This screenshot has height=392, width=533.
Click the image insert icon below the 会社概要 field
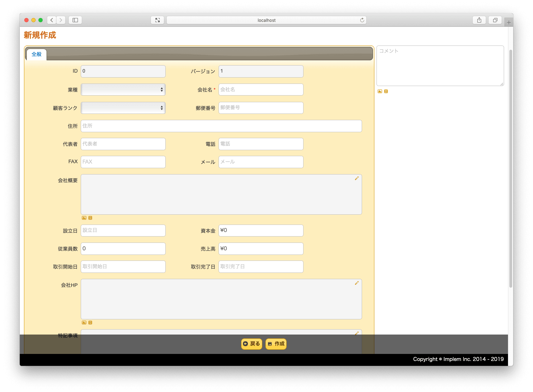click(x=84, y=218)
